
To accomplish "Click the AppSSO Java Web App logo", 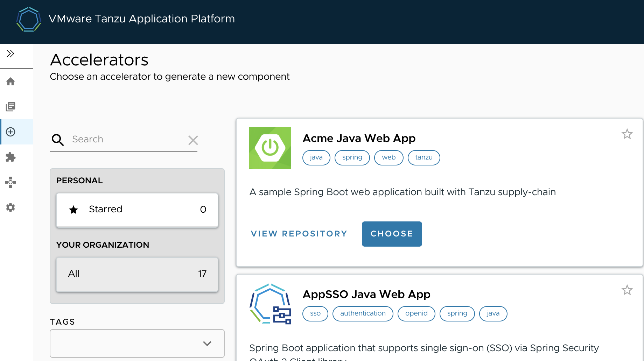I will tap(270, 304).
